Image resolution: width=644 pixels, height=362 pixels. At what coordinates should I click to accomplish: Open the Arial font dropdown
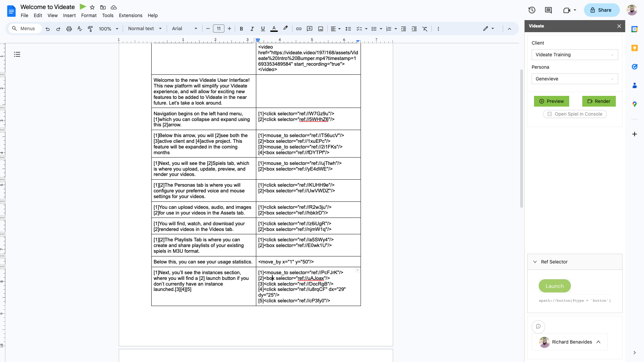(185, 29)
